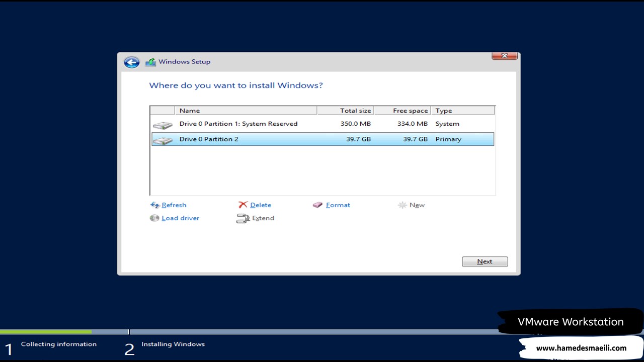
Task: Click the red X Delete icon
Action: [243, 205]
